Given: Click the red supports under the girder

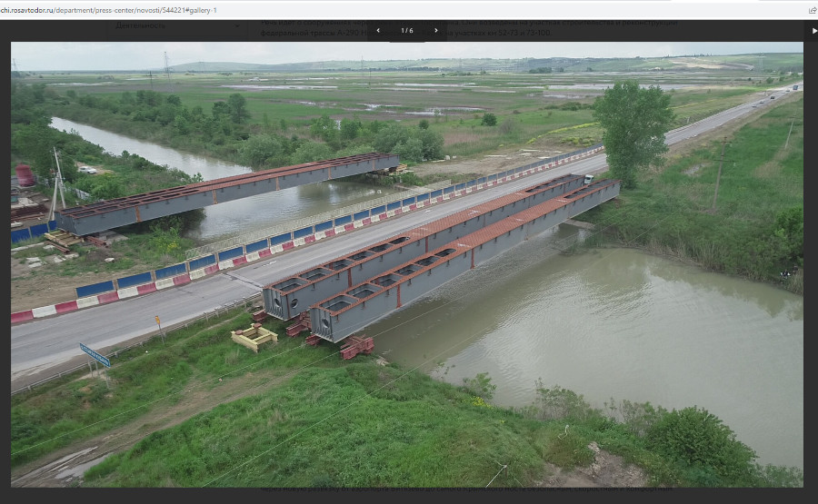Looking at the screenshot, I should pyautogui.click(x=356, y=346).
